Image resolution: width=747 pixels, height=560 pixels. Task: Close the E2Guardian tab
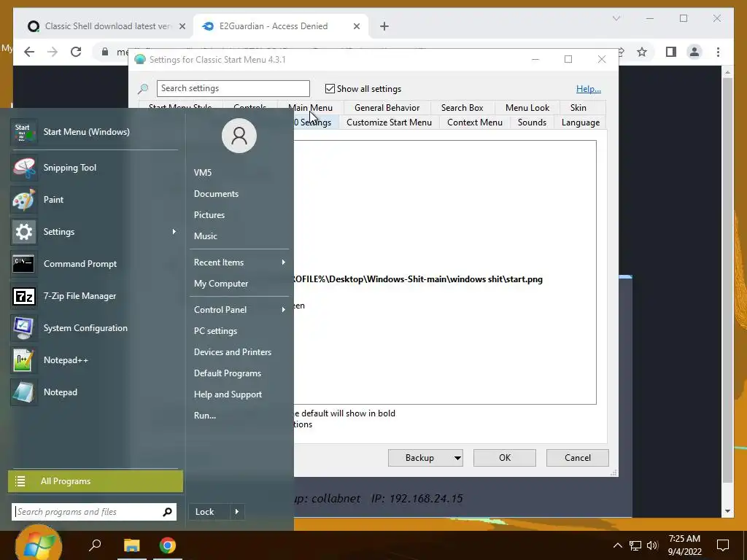click(356, 26)
